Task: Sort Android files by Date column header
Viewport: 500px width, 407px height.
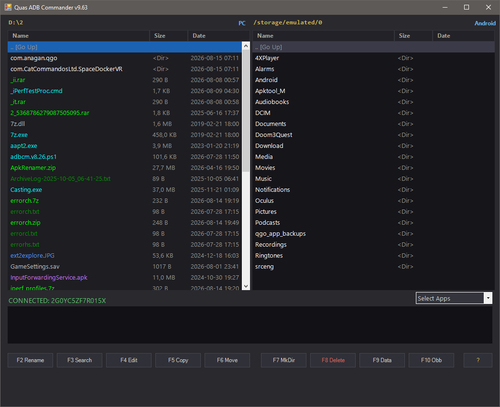Action: point(463,36)
